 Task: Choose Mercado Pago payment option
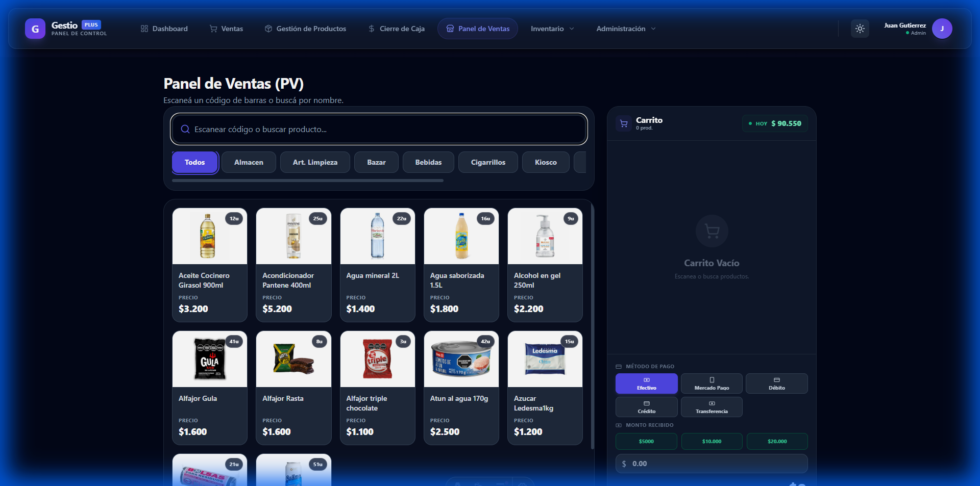coord(712,383)
